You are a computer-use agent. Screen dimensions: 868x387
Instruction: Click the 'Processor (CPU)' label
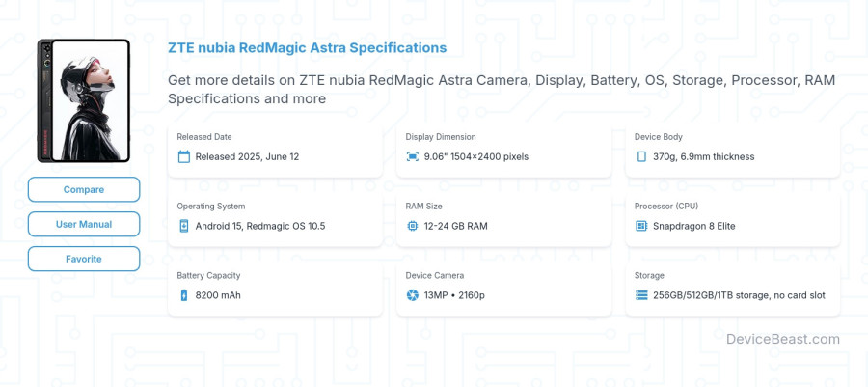point(666,206)
